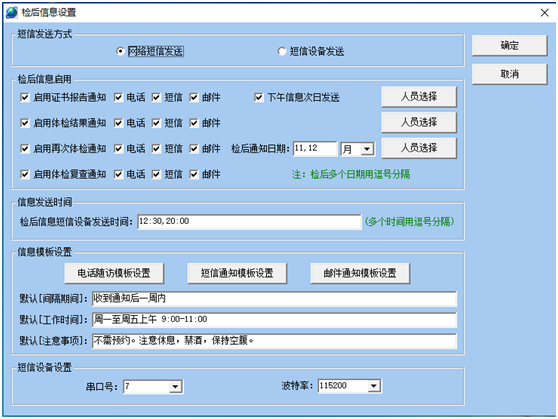Click the globe app icon in title bar
Image resolution: width=558 pixels, height=419 pixels.
(x=11, y=12)
